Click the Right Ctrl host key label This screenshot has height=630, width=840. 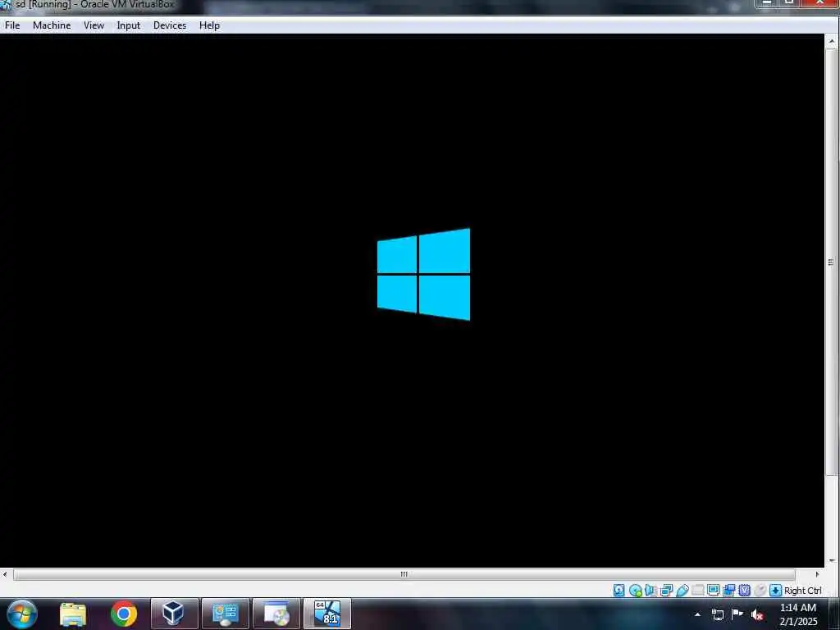(x=803, y=591)
